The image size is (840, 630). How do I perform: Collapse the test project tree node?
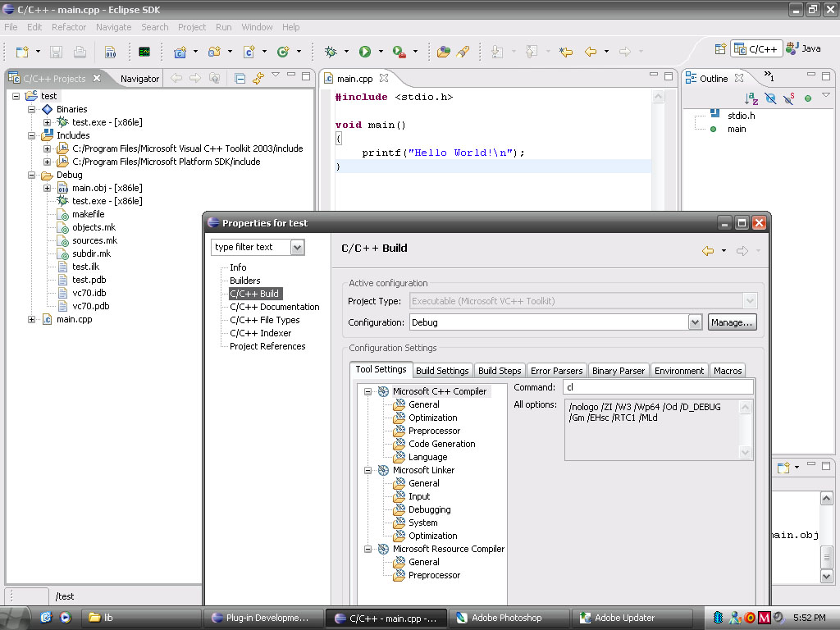click(x=16, y=96)
